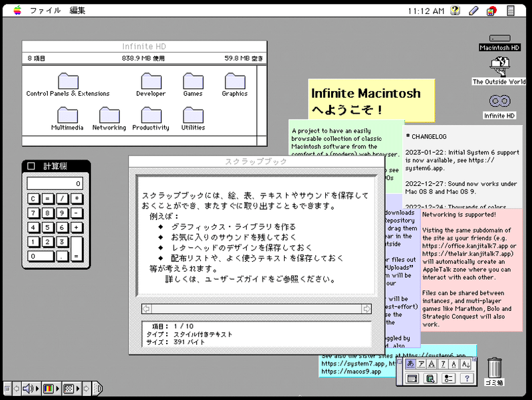Screen dimensions: 532x400
Task: Click the question mark help icon in input palette
Action: tap(467, 378)
